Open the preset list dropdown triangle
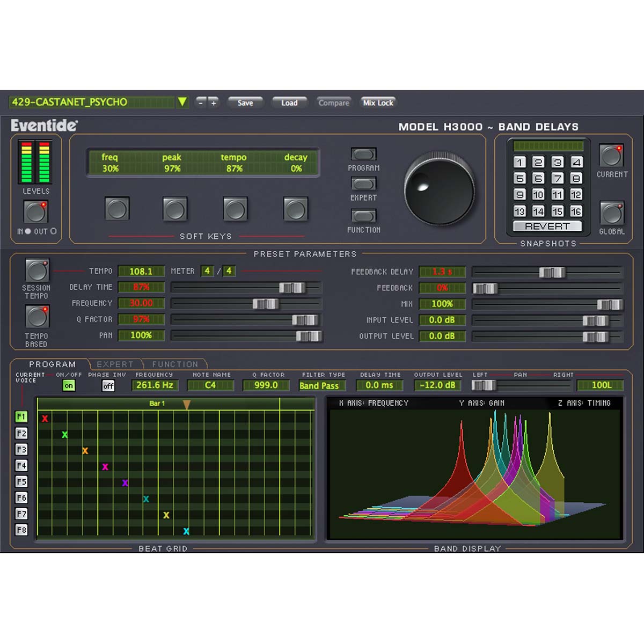 (x=183, y=101)
